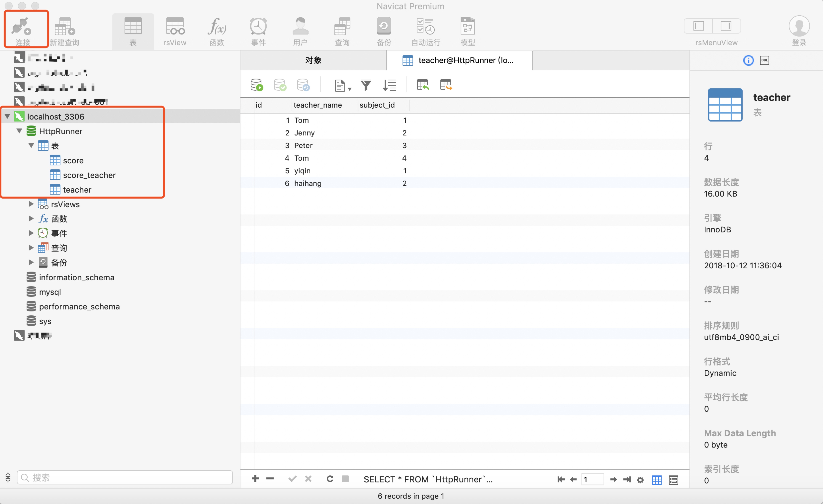Collapse the HttpRunner database node
823x504 pixels.
pyautogui.click(x=19, y=131)
